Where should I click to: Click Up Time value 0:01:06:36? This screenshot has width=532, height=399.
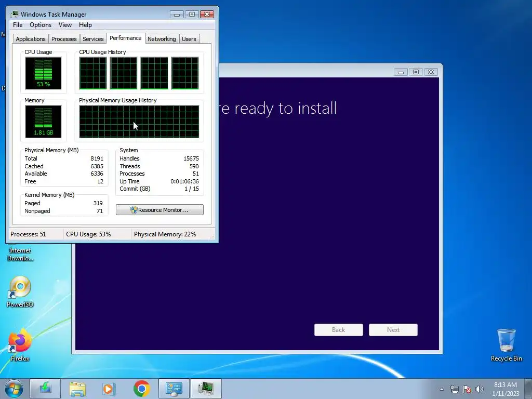[x=184, y=181]
